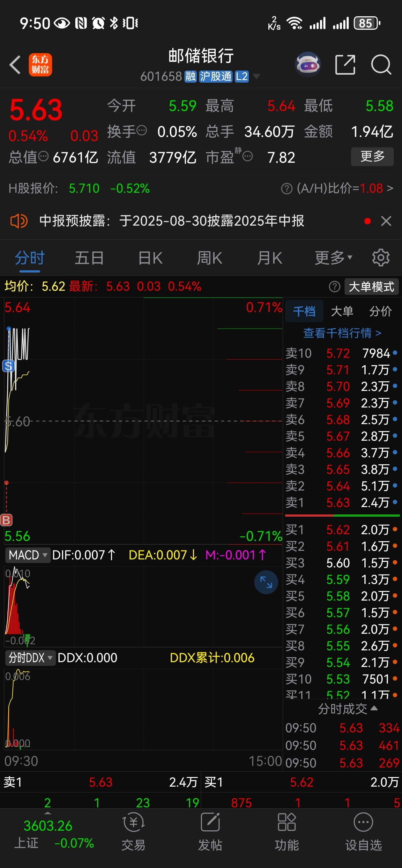This screenshot has width=402, height=868.
Task: Select the 千档 order book tab
Action: click(304, 311)
